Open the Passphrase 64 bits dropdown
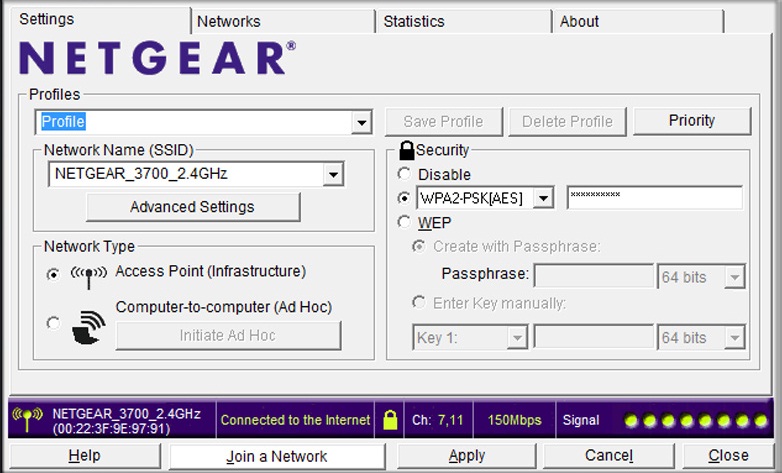Viewport: 782px width, 473px height. (x=735, y=277)
